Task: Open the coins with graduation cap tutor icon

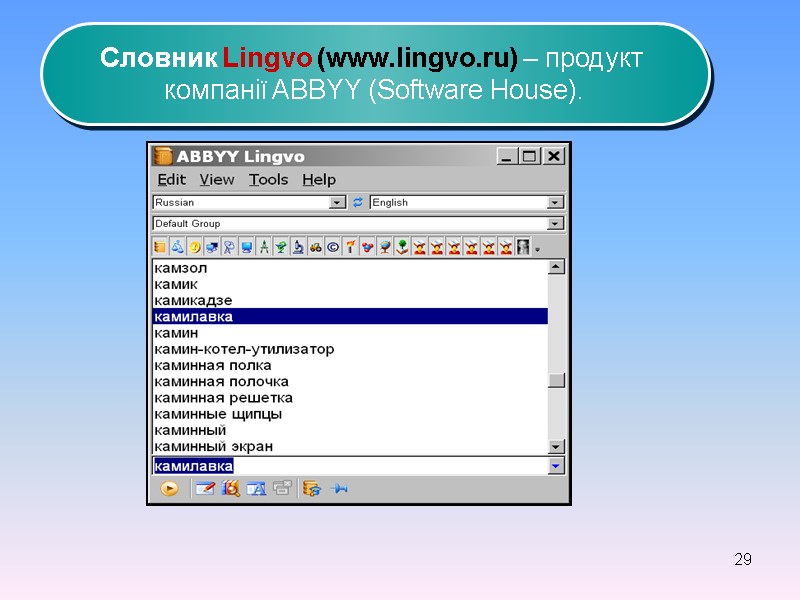Action: click(311, 489)
